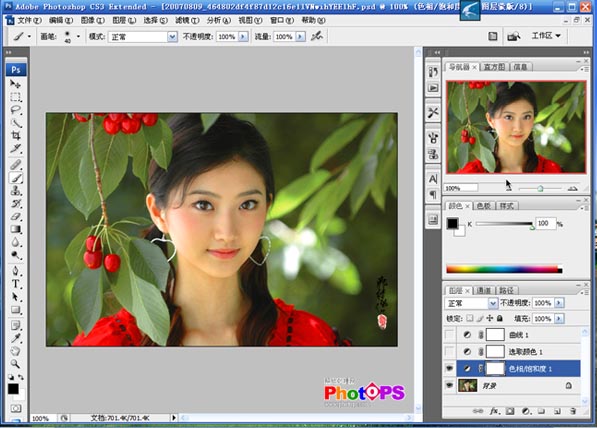Hide the 背景 layer
Image resolution: width=597 pixels, height=428 pixels.
pos(450,386)
